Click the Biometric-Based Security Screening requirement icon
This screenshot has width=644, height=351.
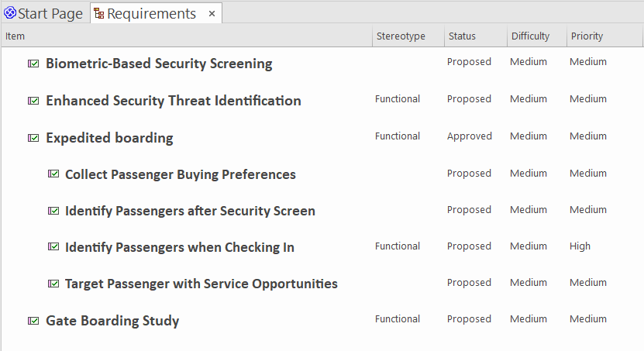33,64
